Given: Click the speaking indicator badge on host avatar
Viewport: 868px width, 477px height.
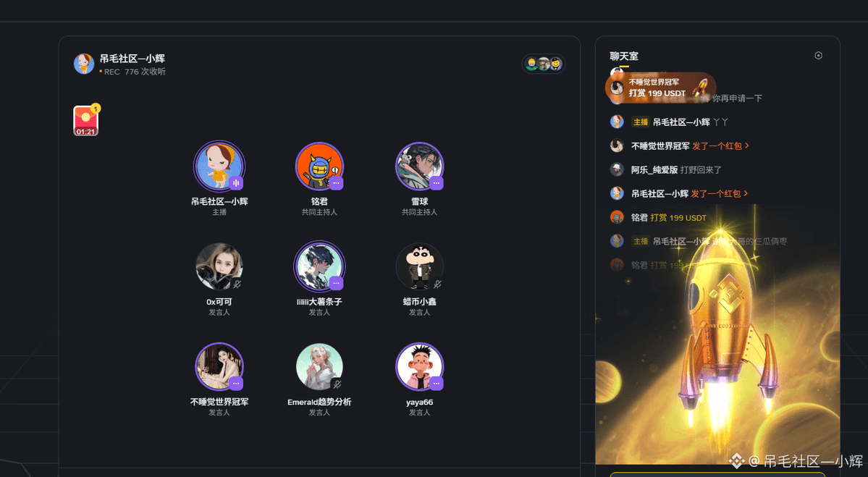Looking at the screenshot, I should (x=236, y=182).
